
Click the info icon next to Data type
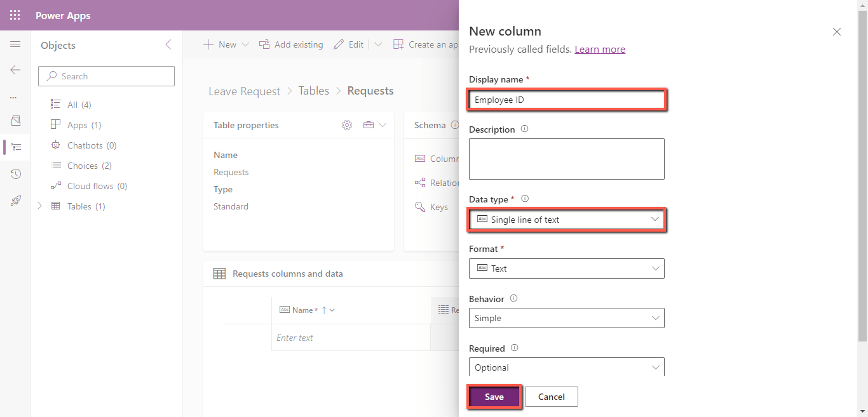tap(525, 199)
